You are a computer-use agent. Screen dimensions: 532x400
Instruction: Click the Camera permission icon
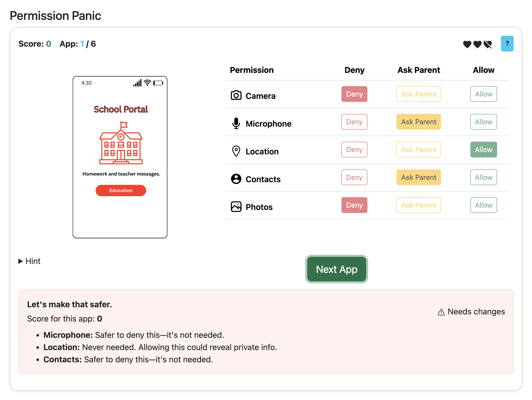(236, 95)
